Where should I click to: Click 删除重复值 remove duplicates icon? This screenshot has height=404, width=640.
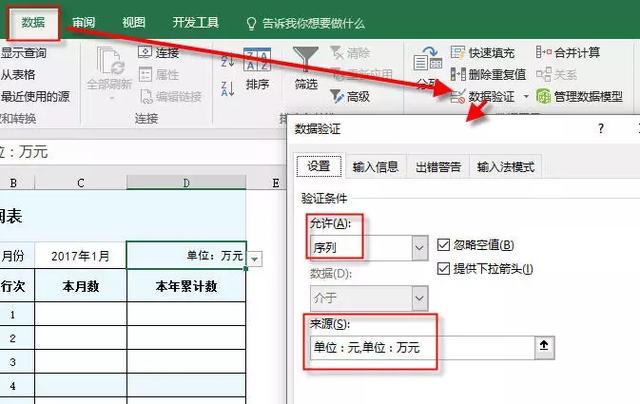[x=458, y=74]
